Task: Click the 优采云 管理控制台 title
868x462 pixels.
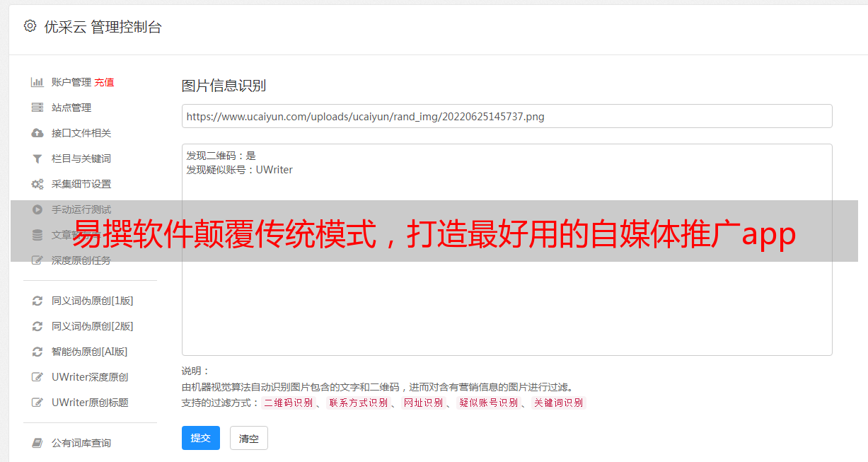Action: point(103,27)
